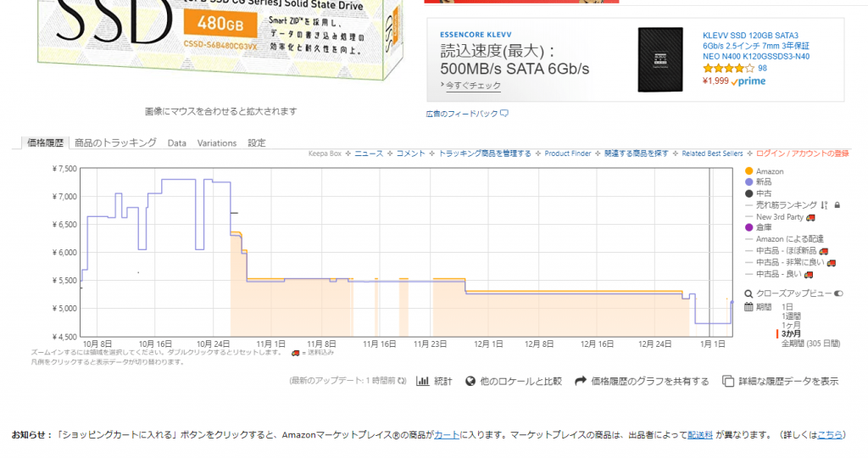Image resolution: width=868 pixels, height=458 pixels.
Task: Click the star rating in KLEVV ad
Action: tap(728, 69)
